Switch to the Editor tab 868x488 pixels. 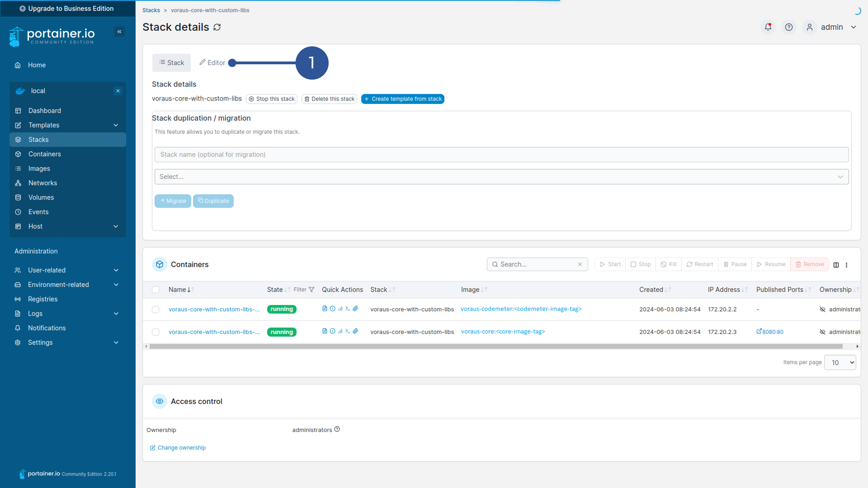tap(212, 63)
